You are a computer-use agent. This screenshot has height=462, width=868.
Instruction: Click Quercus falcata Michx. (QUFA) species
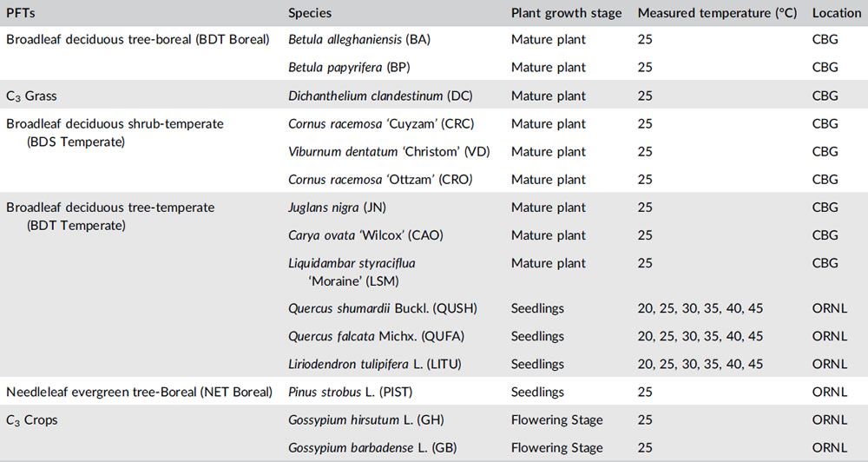click(x=378, y=336)
